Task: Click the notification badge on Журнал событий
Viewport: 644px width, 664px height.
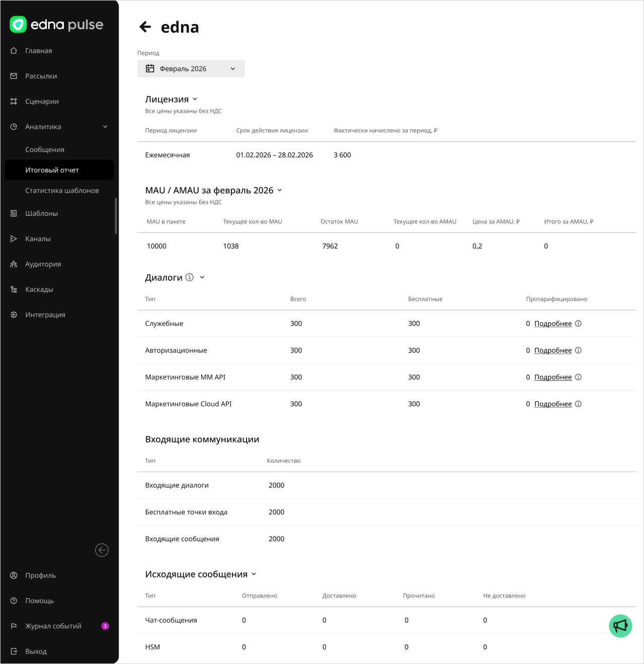Action: 105,626
